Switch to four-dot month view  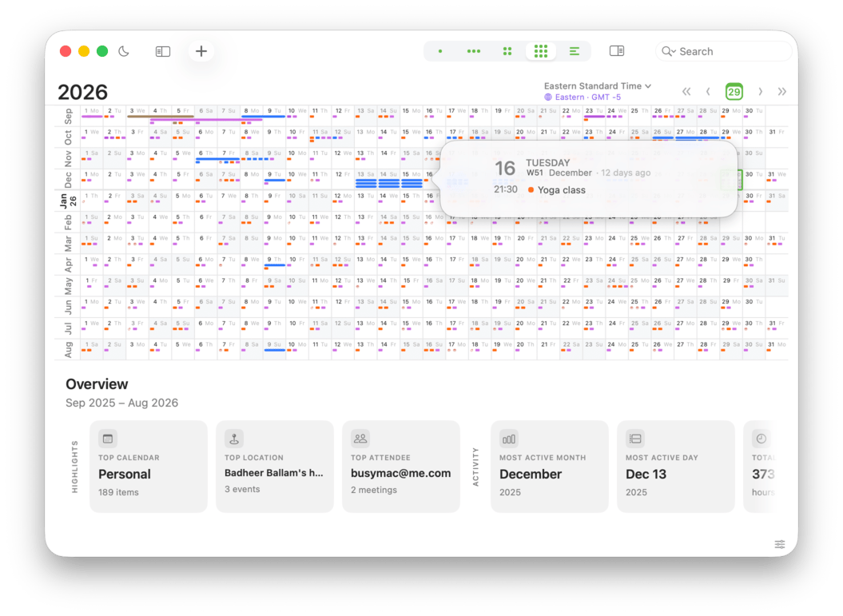pyautogui.click(x=507, y=51)
